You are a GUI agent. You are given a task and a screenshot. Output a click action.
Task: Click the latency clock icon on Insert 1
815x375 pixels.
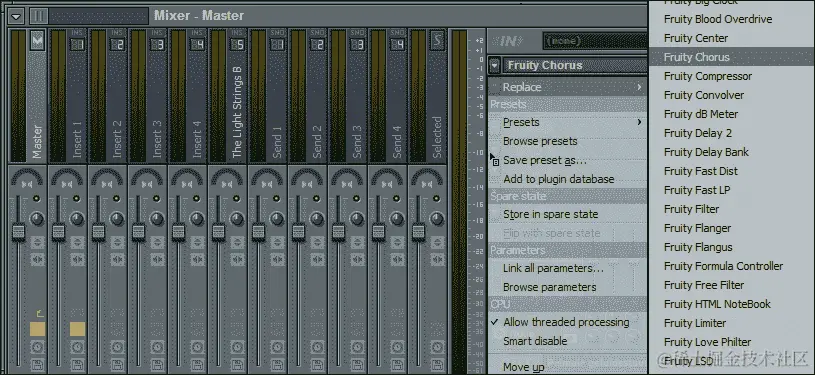77,347
